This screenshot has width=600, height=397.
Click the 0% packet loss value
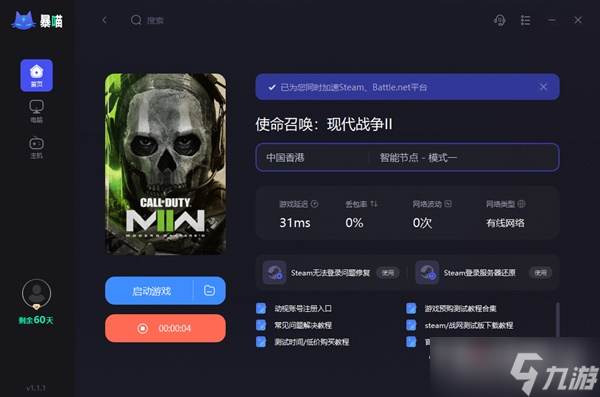pos(354,222)
